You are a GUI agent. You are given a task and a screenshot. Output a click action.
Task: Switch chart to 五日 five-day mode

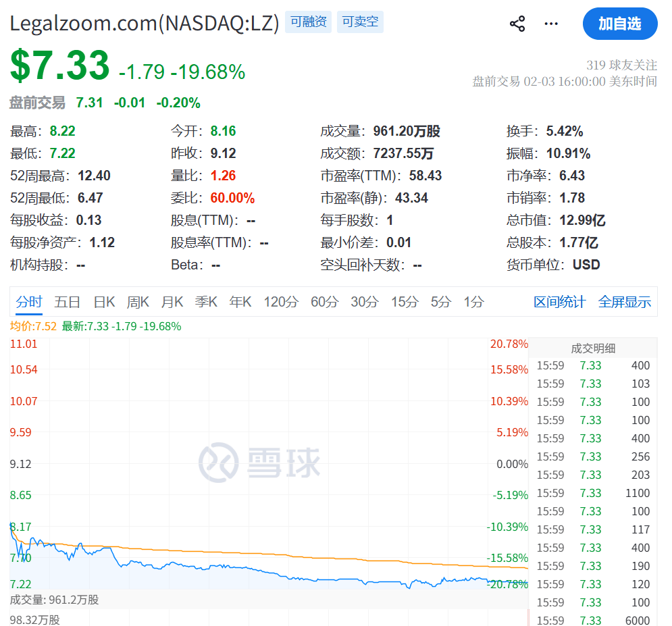[x=67, y=302]
